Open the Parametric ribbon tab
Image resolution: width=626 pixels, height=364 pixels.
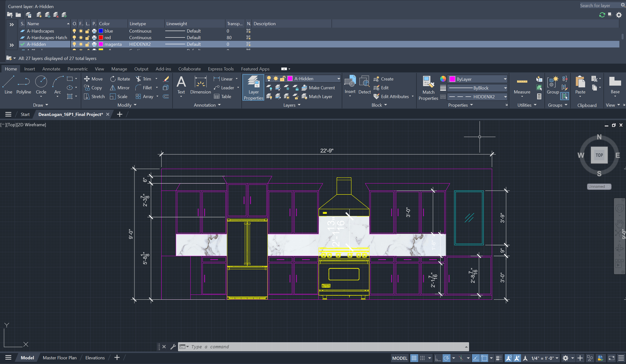(78, 69)
